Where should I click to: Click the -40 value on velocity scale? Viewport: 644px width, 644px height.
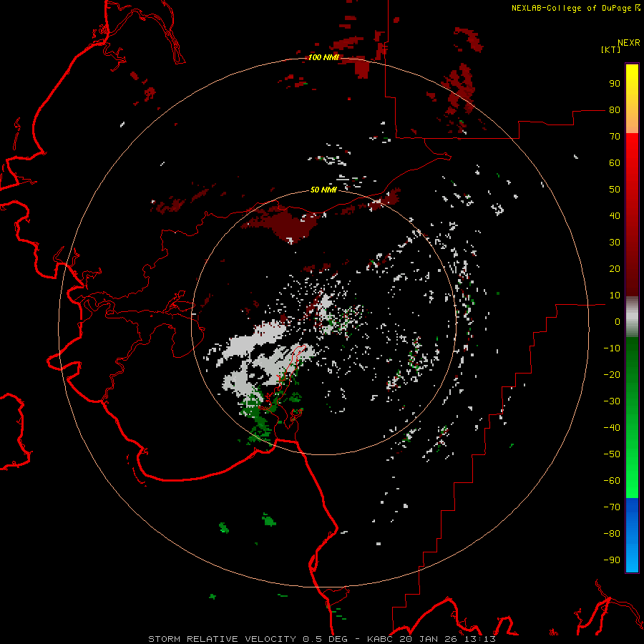(x=612, y=428)
